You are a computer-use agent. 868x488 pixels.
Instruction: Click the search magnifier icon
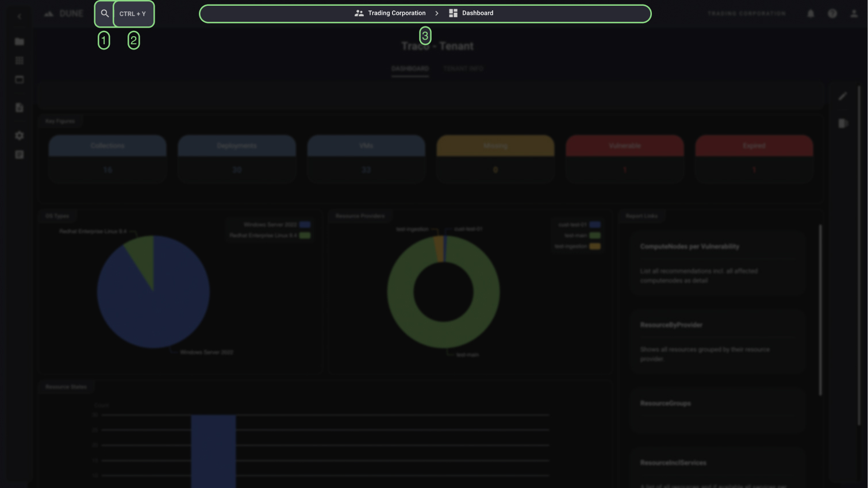[x=105, y=14]
